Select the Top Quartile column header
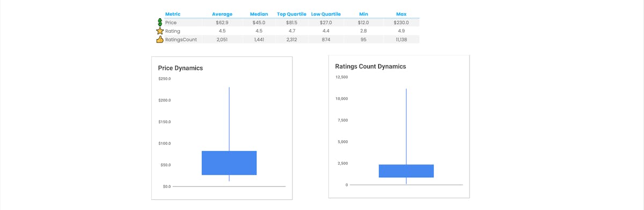The height and width of the screenshot is (210, 644). (292, 14)
